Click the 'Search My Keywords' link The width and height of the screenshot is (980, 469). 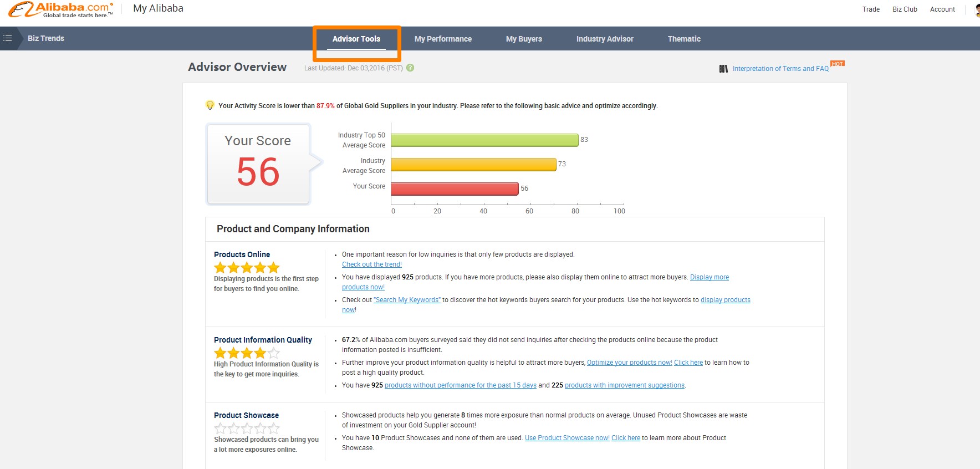point(407,300)
